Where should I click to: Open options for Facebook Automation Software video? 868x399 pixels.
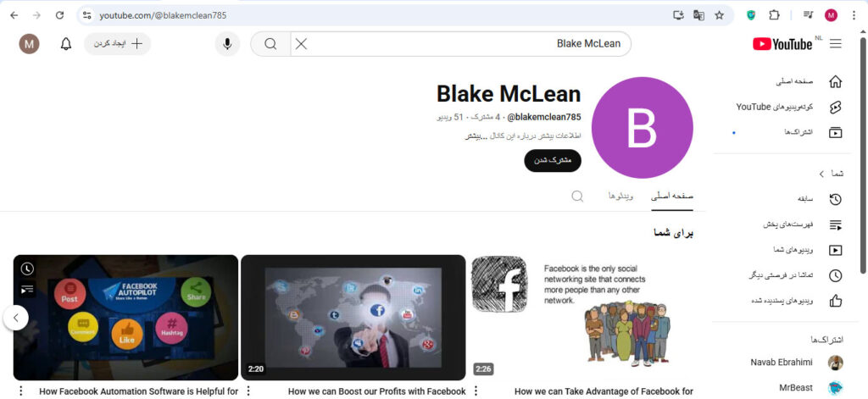21,391
